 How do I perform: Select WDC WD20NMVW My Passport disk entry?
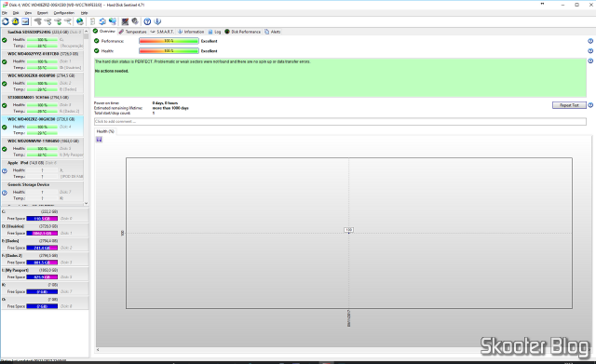(42, 148)
